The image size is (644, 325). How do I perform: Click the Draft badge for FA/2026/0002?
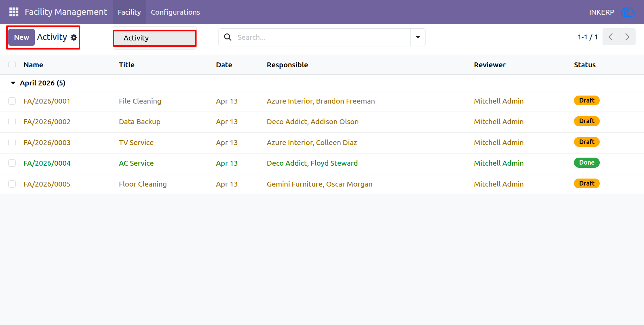(x=587, y=121)
